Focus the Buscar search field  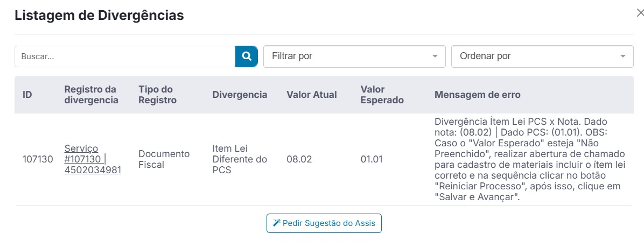[x=125, y=56]
